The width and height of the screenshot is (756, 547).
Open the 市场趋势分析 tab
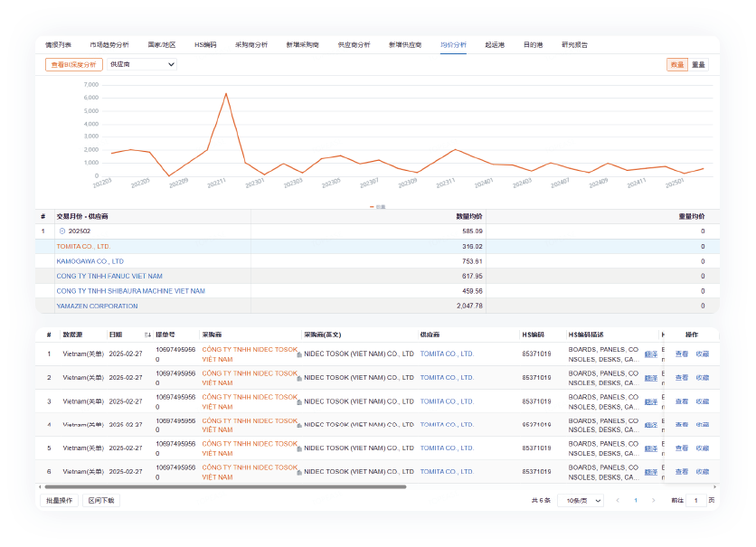tap(109, 44)
